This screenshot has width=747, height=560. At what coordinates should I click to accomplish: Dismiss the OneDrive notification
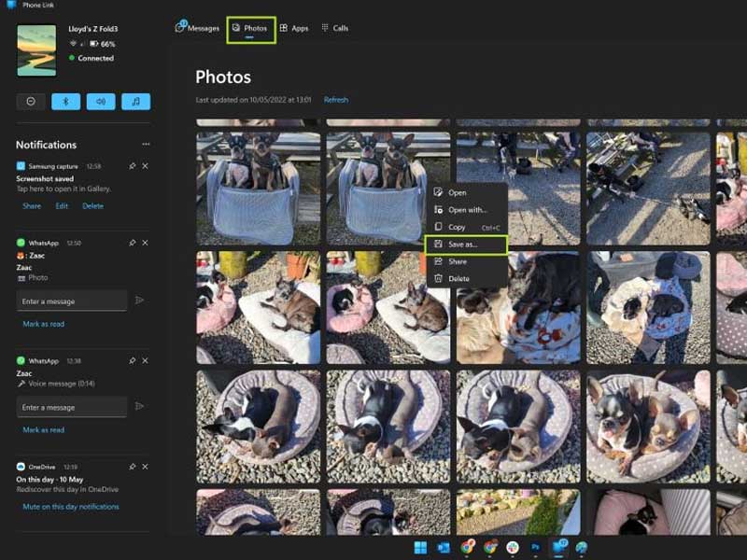point(146,467)
